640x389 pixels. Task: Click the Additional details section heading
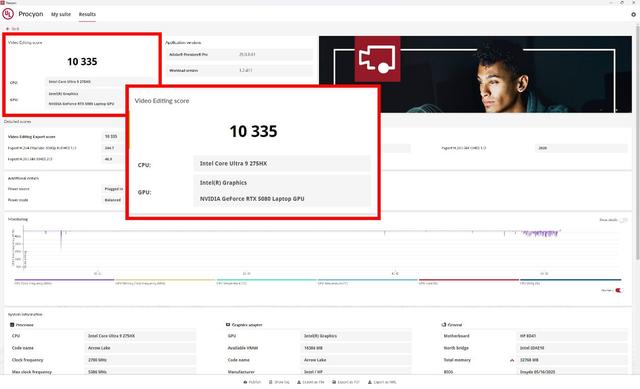coord(23,178)
